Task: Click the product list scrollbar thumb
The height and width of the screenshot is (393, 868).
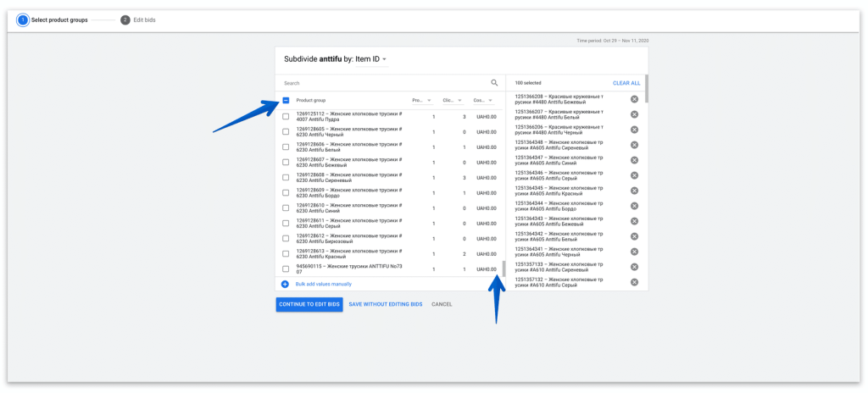Action: tap(504, 268)
